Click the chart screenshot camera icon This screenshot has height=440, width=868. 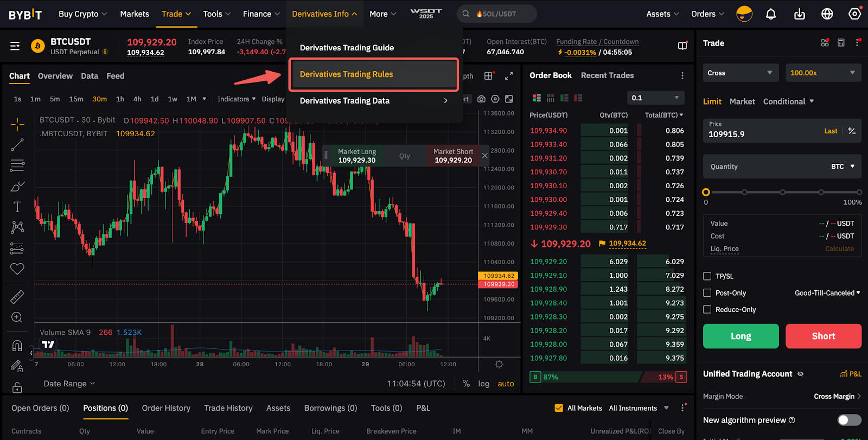(481, 99)
